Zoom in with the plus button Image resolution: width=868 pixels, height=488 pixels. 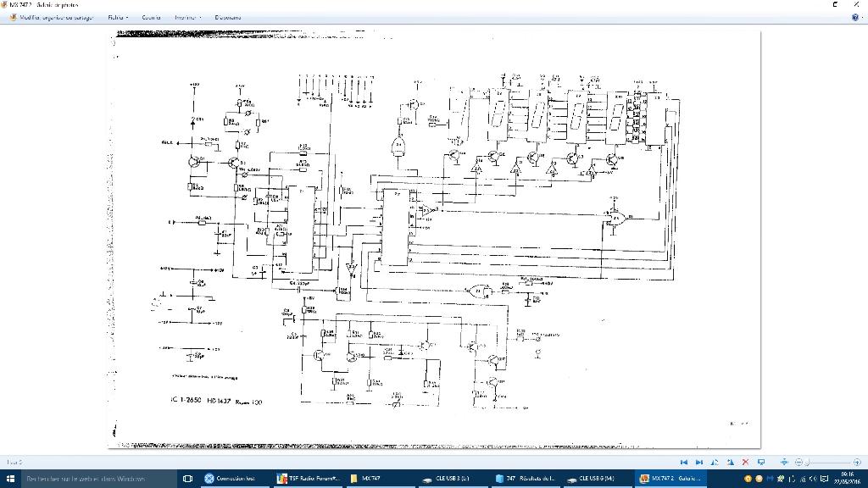[x=857, y=462]
